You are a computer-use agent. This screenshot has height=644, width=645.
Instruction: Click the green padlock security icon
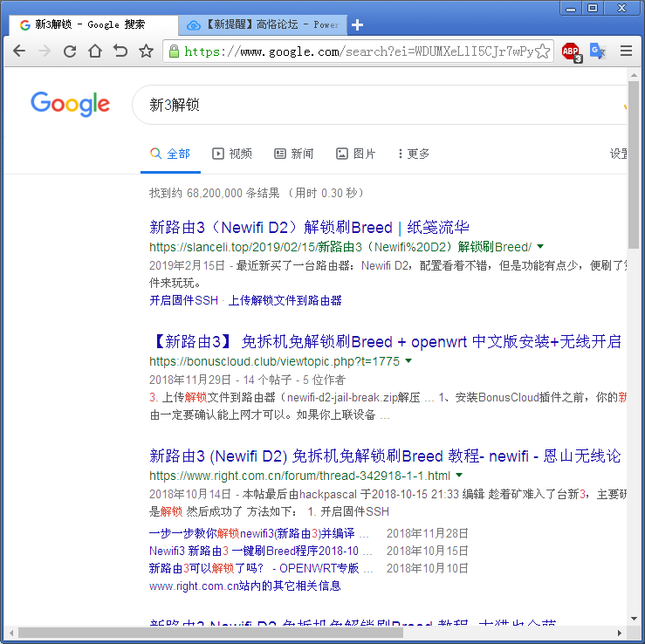click(174, 51)
